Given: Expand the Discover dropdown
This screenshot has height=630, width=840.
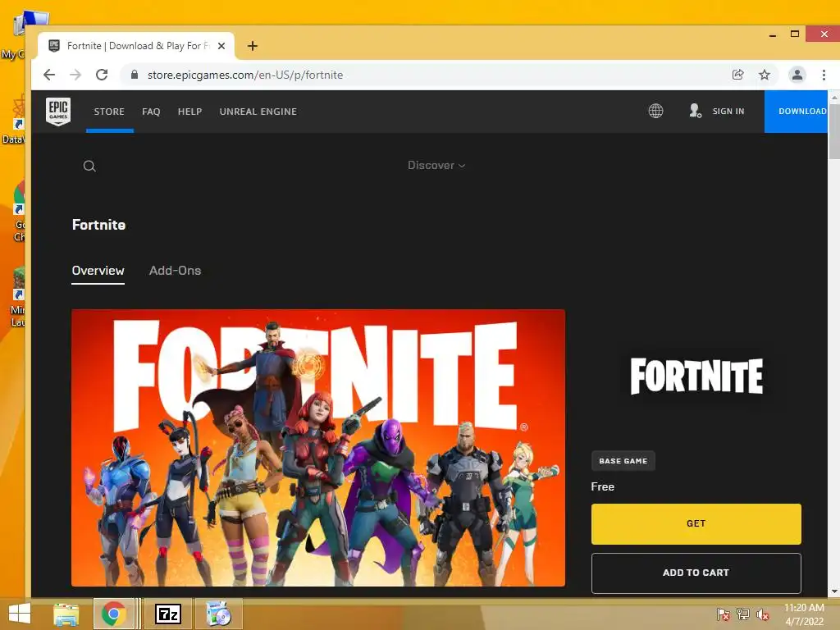Looking at the screenshot, I should pos(436,166).
